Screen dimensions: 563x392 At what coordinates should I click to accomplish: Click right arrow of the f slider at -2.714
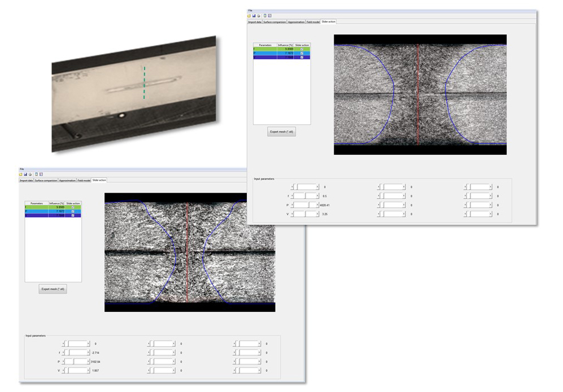pyautogui.click(x=89, y=352)
